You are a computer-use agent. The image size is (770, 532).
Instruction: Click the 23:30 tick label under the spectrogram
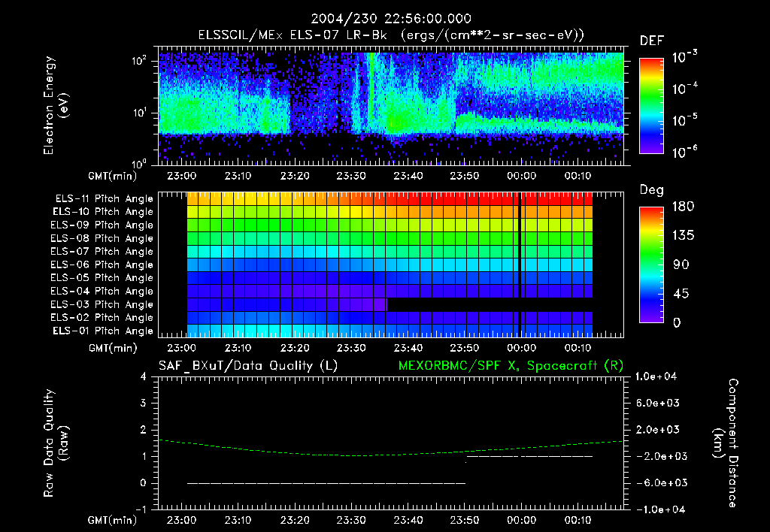pyautogui.click(x=351, y=176)
